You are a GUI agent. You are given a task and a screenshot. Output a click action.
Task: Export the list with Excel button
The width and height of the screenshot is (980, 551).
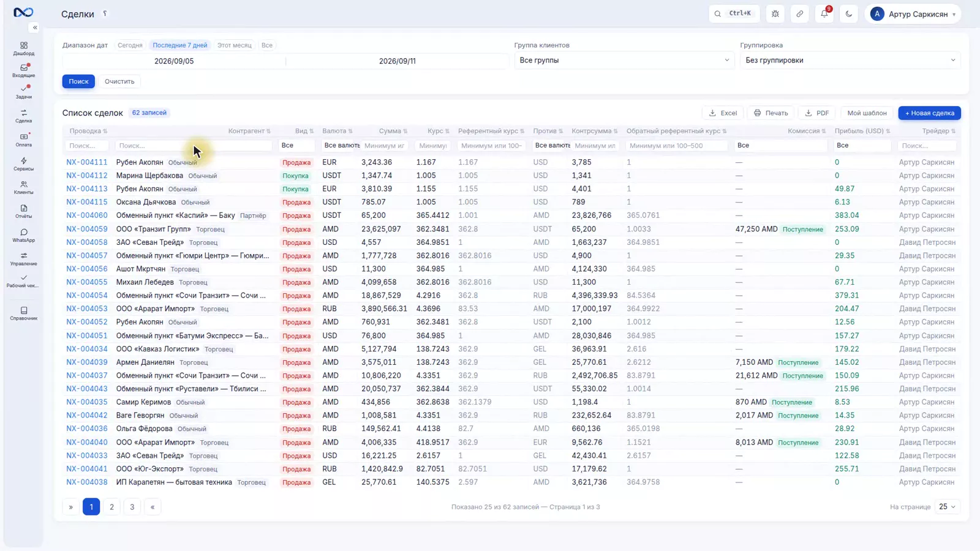point(723,113)
